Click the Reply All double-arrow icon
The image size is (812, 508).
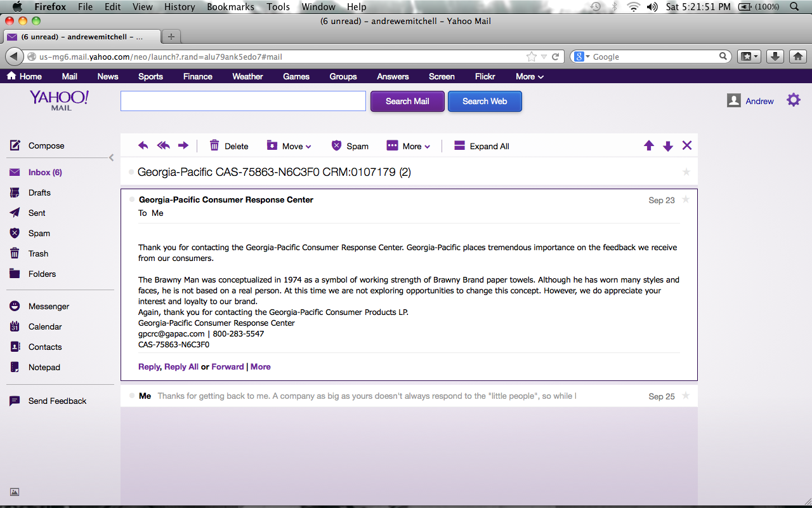[164, 146]
